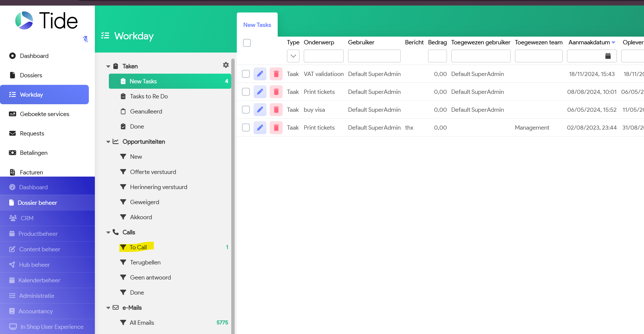The height and width of the screenshot is (334, 644).
Task: Open the Type filter dropdown
Action: tap(293, 56)
